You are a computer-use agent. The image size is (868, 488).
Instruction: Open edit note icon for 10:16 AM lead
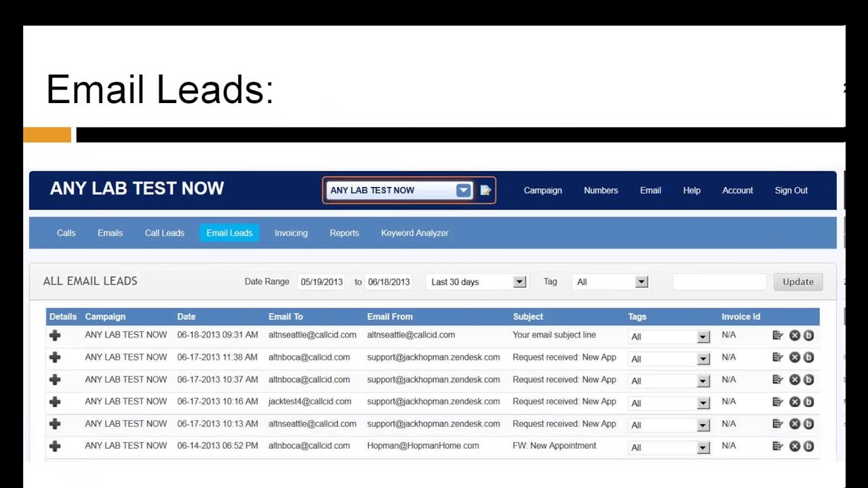778,401
